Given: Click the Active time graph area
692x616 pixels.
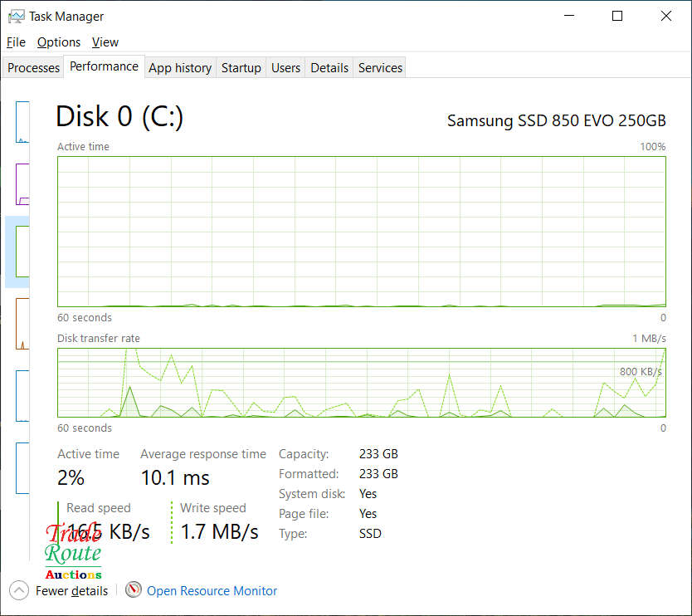Looking at the screenshot, I should click(x=361, y=232).
